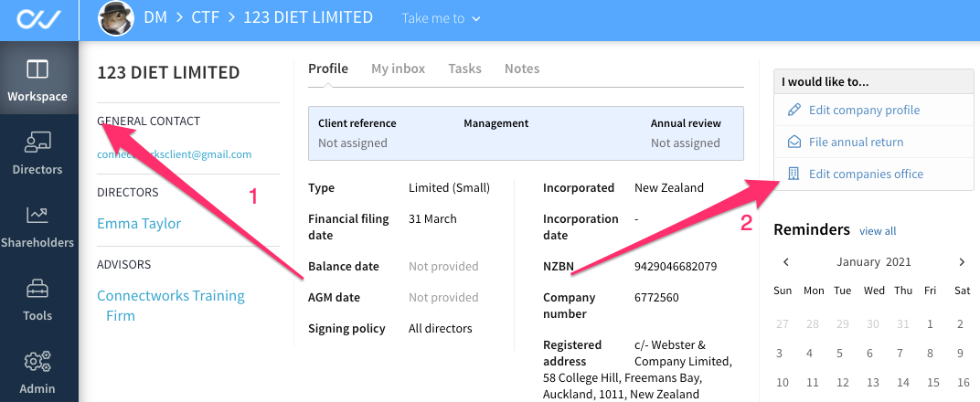Select January 2 on the calendar
Image resolution: width=980 pixels, height=402 pixels.
click(961, 323)
